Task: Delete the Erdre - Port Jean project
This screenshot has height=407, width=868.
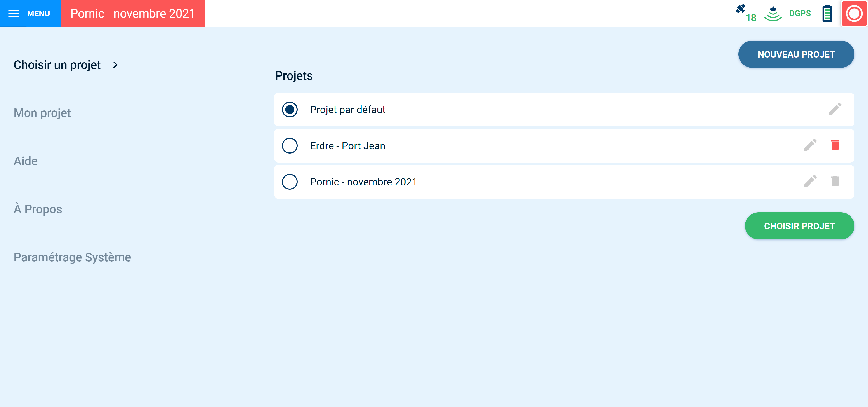Action: (x=835, y=145)
